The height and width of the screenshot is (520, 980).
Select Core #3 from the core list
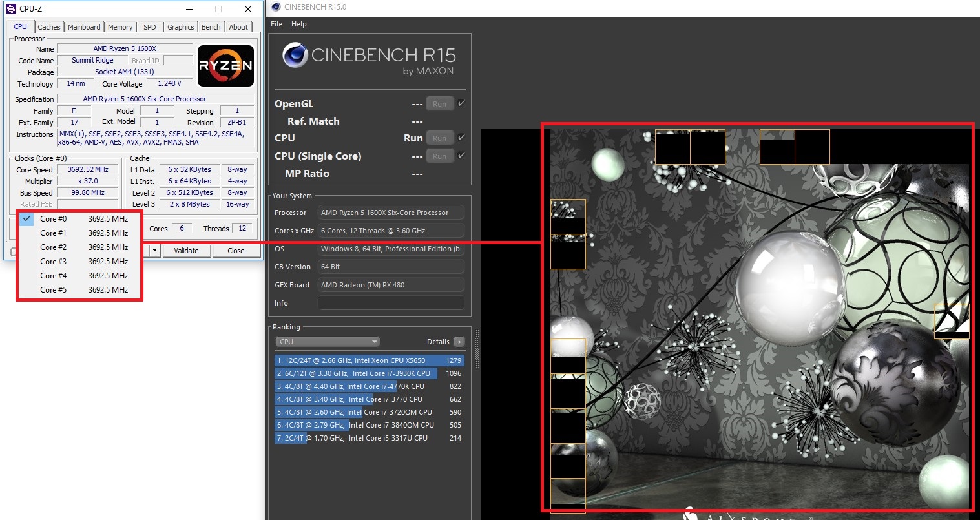(x=83, y=262)
